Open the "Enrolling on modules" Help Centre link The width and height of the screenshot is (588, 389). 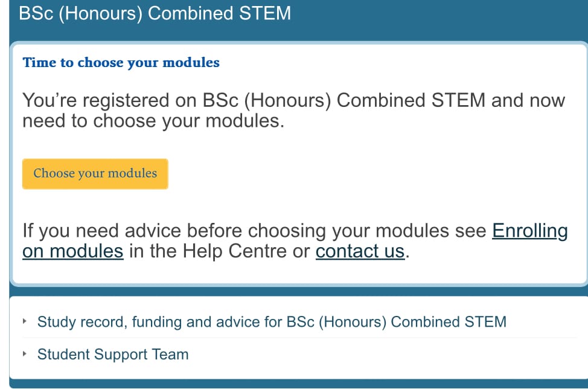click(529, 230)
